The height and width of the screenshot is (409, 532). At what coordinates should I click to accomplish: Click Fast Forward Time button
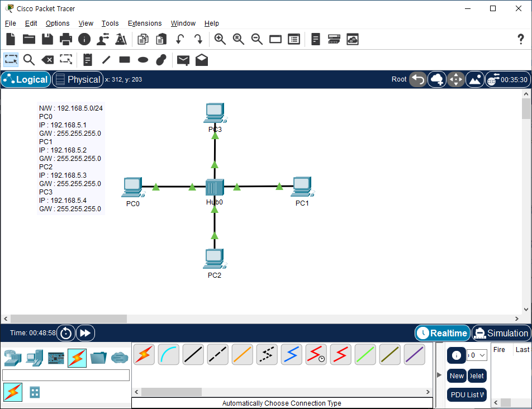pos(85,333)
